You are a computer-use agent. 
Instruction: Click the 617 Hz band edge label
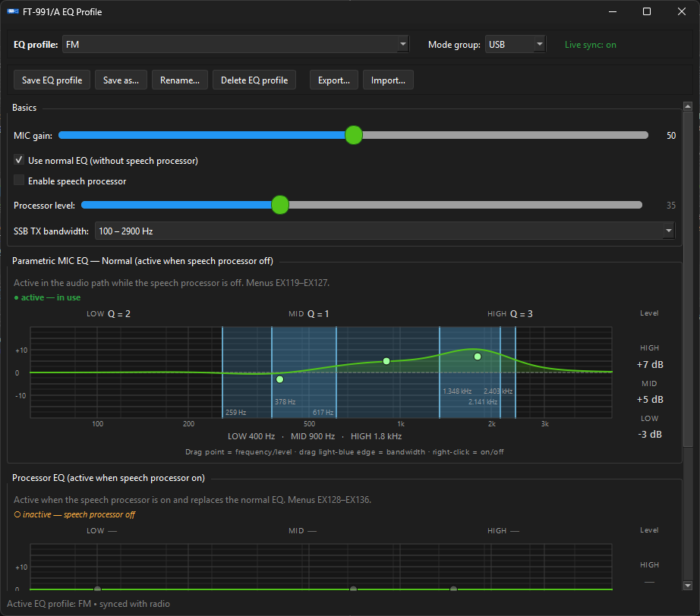[x=323, y=412]
